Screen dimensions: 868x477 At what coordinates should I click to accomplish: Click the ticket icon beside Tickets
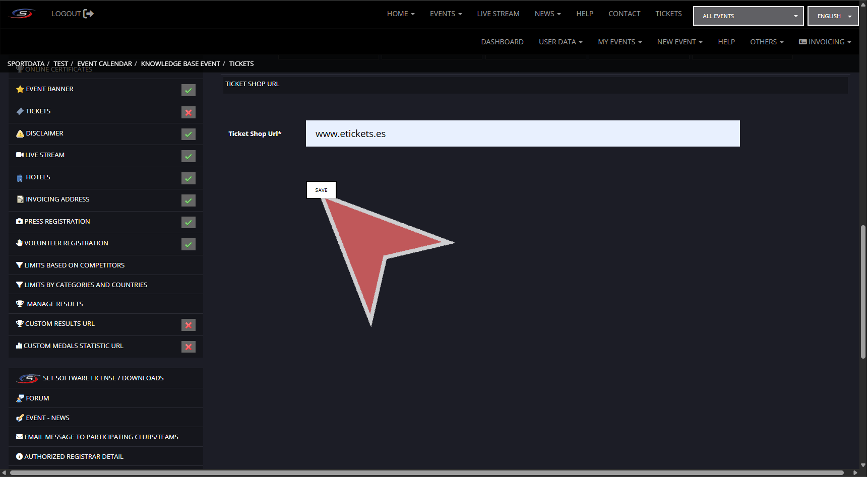20,111
